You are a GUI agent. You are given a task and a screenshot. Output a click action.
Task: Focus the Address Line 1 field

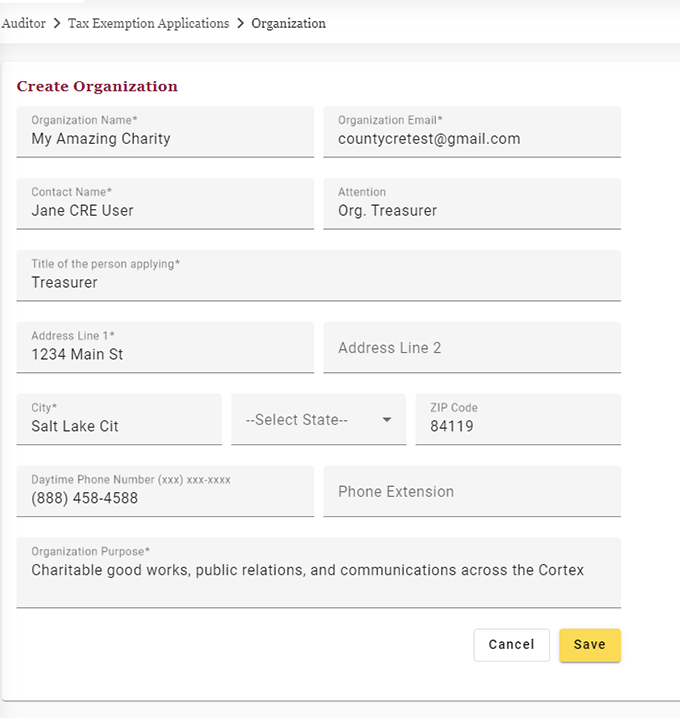point(165,355)
